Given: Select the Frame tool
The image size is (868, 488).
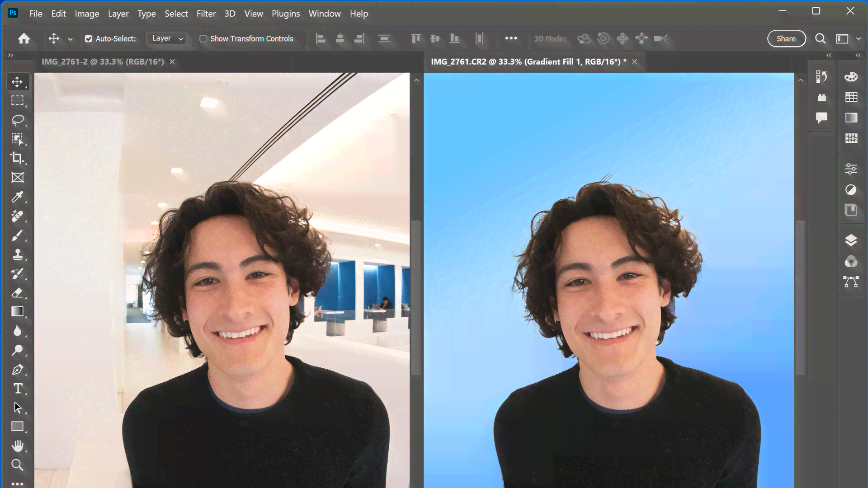Looking at the screenshot, I should pyautogui.click(x=17, y=178).
